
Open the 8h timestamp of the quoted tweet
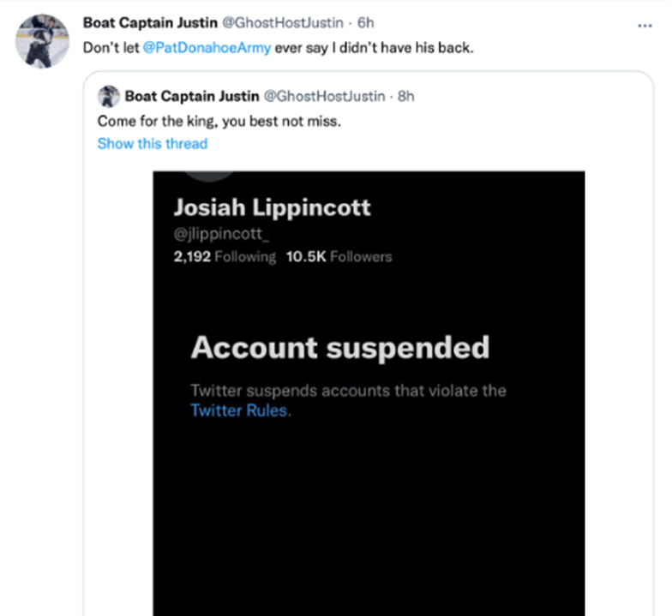[x=406, y=96]
